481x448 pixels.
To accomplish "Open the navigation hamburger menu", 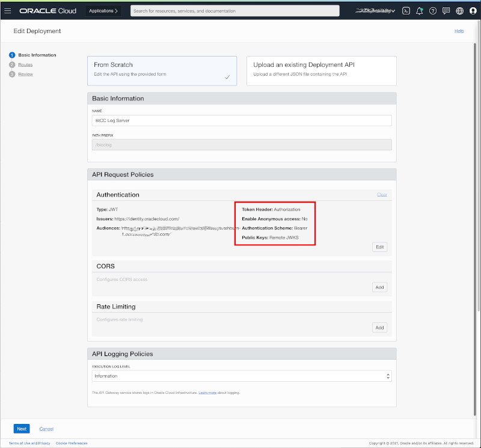I will click(x=8, y=10).
